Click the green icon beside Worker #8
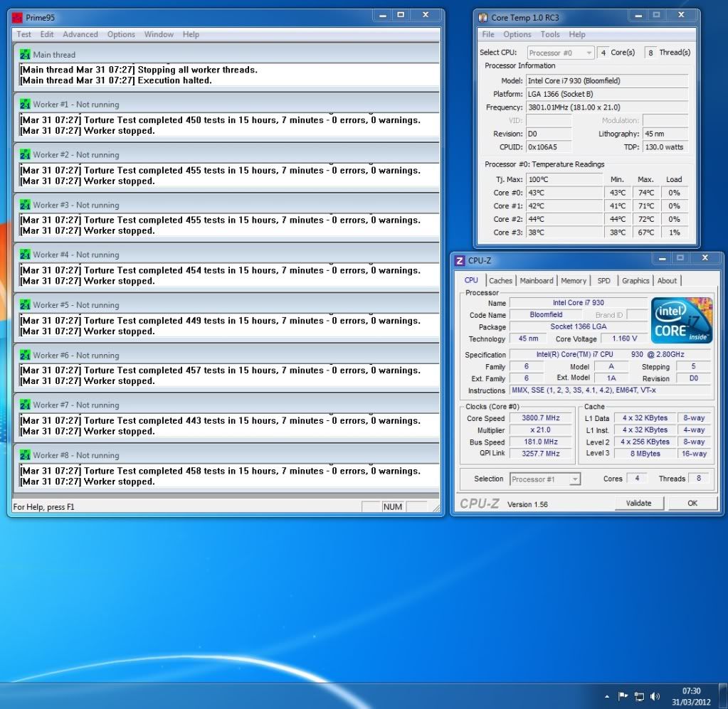The height and width of the screenshot is (709, 728). 24,454
